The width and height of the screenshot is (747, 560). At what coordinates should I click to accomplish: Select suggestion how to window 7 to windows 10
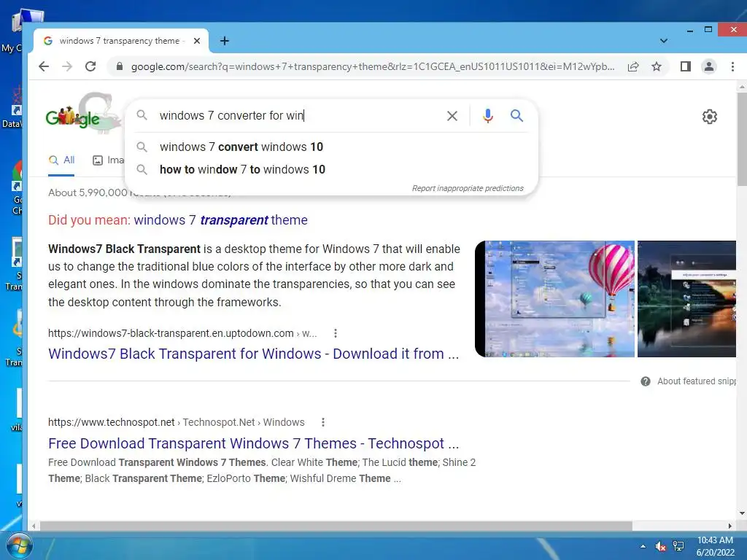click(331, 169)
